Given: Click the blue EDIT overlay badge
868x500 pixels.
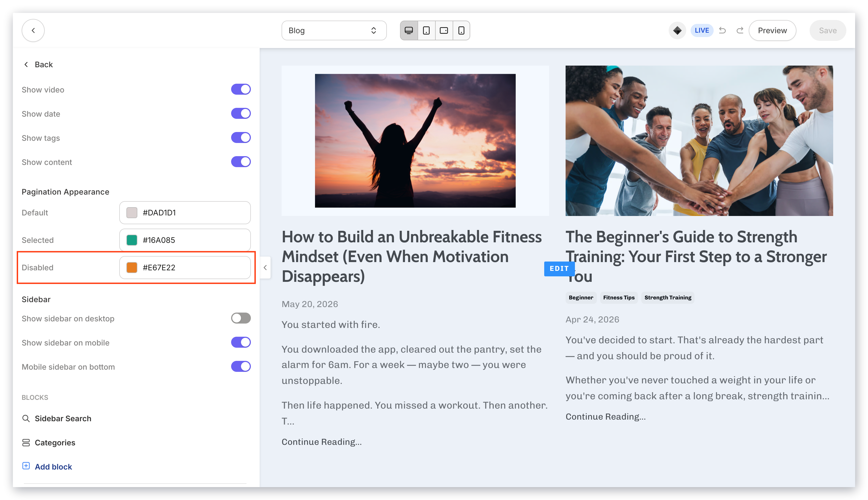Looking at the screenshot, I should pyautogui.click(x=559, y=269).
